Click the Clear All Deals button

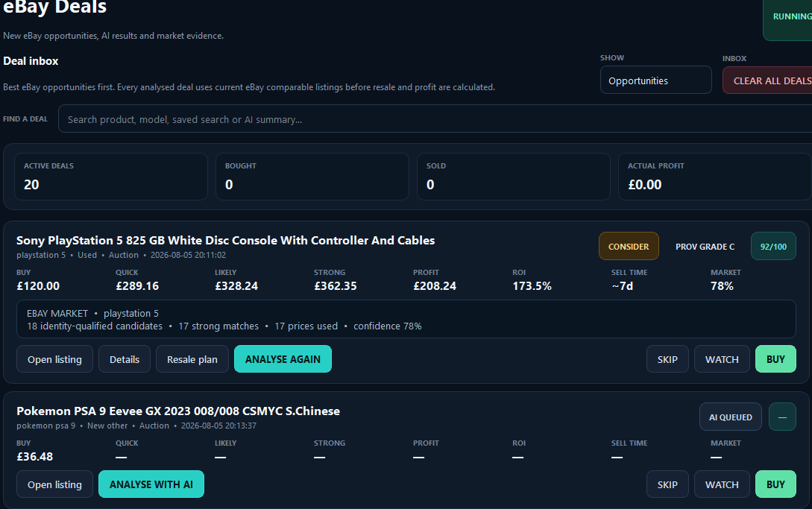click(767, 80)
